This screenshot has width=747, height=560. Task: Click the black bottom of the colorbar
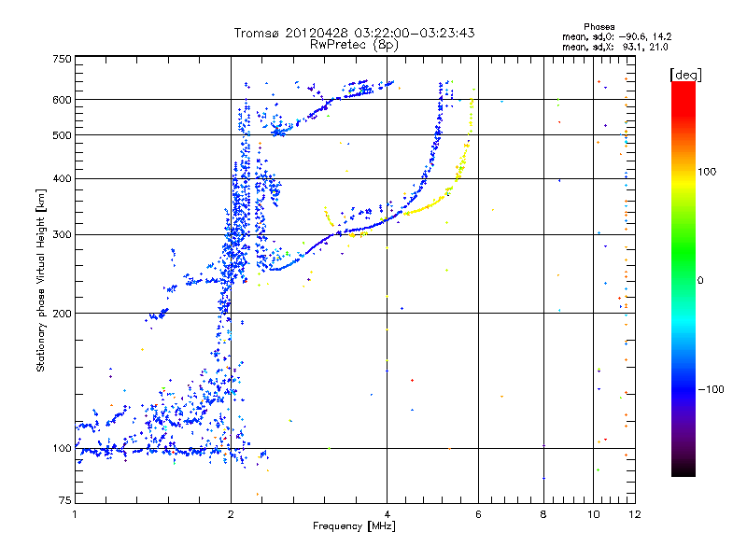(x=684, y=469)
